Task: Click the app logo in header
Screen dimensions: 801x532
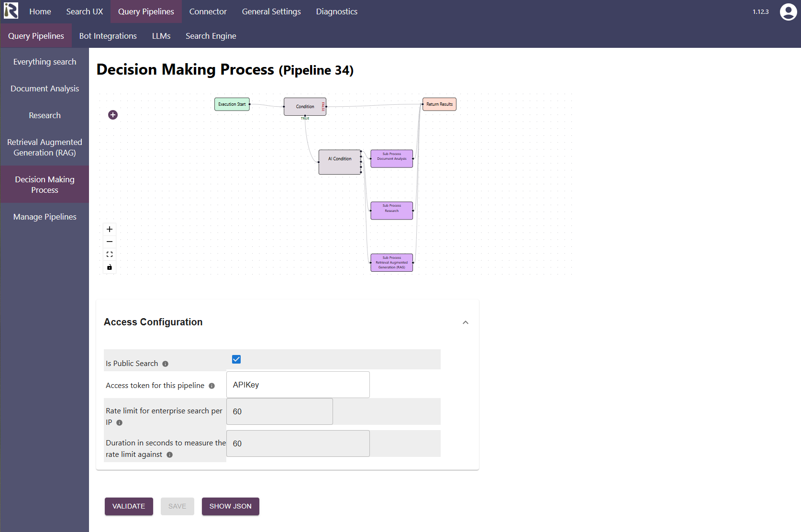Action: pyautogui.click(x=11, y=11)
